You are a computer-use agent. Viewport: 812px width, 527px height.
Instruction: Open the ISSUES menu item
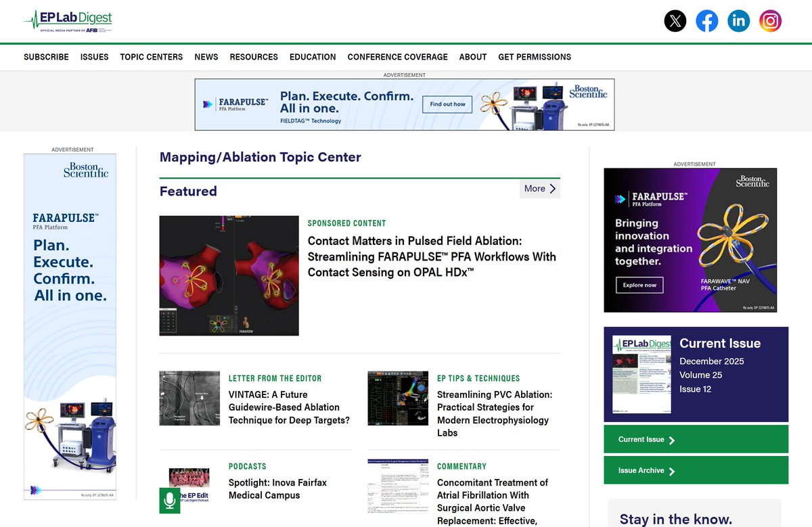(95, 57)
